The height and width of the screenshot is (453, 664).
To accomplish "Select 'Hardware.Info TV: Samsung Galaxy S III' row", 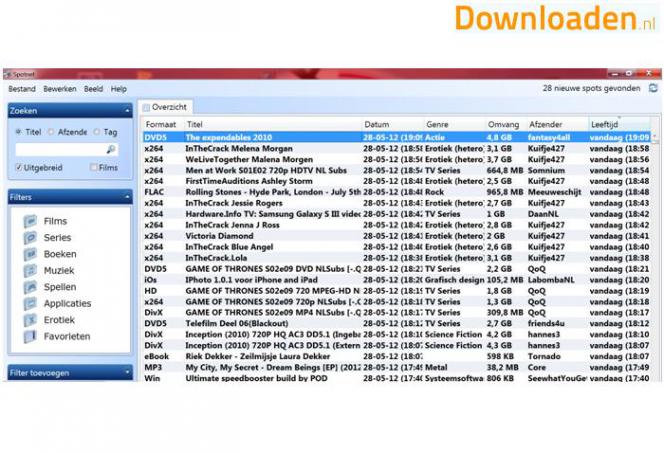I will pos(396,214).
